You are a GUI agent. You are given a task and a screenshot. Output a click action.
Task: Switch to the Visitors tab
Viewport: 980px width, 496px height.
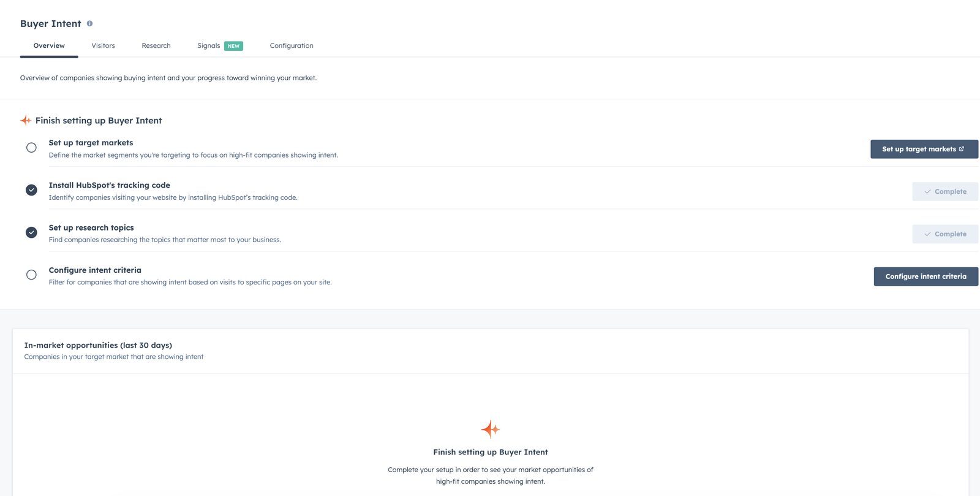103,45
